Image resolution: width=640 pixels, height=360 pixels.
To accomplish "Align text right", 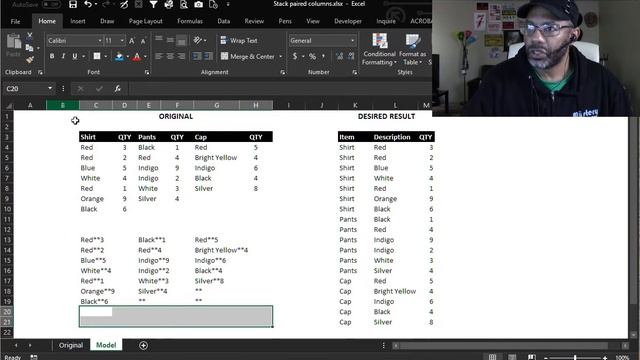I will (x=181, y=56).
